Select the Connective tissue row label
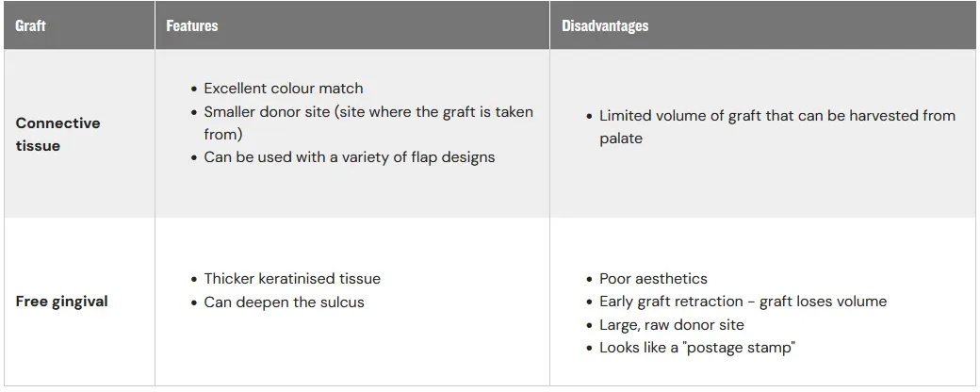The image size is (980, 392). coord(57,135)
